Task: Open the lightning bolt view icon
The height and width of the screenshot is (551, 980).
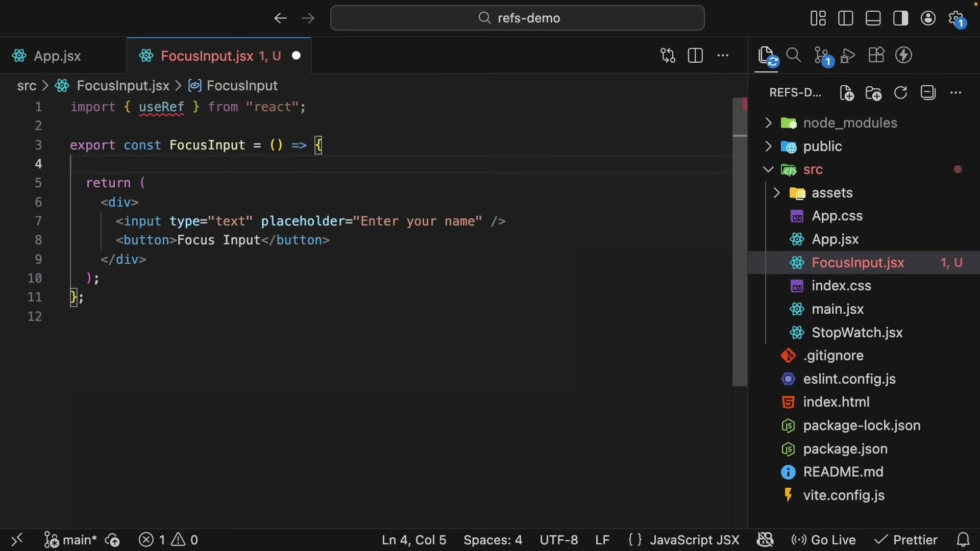Action: point(904,55)
